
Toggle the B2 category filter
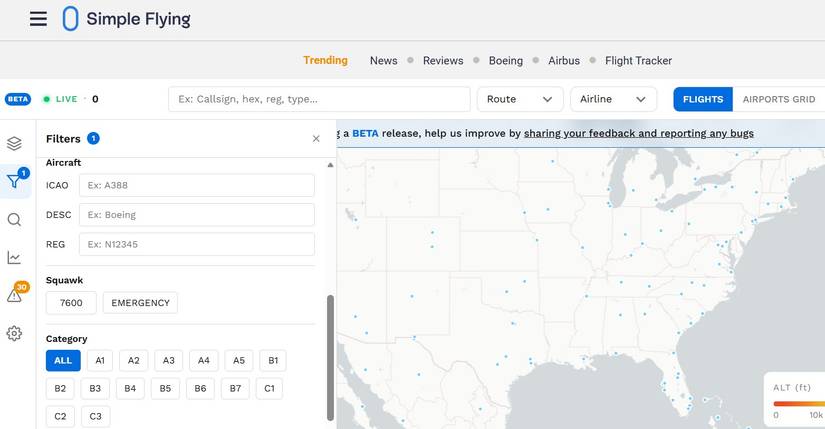60,388
